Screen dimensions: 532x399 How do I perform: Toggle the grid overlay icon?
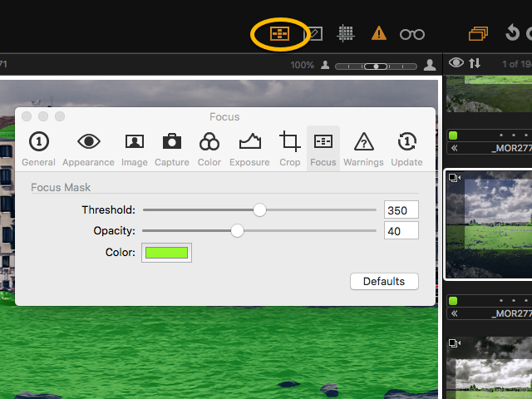point(346,33)
